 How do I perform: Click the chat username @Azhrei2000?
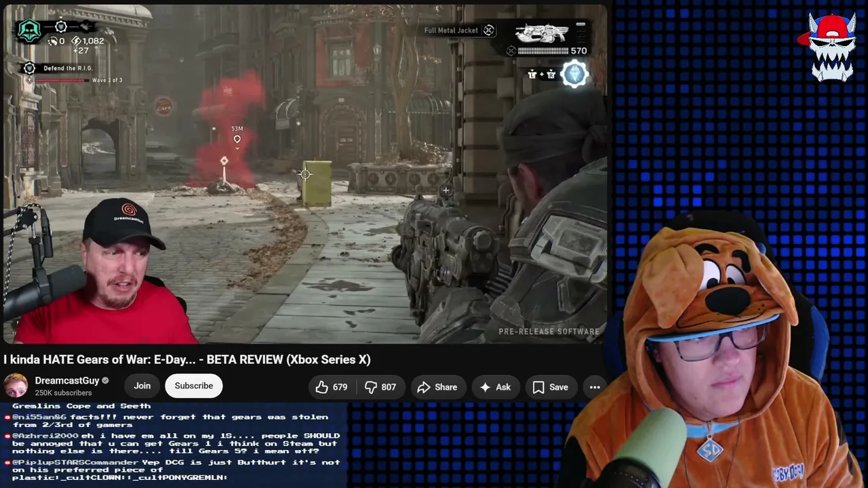[x=45, y=436]
